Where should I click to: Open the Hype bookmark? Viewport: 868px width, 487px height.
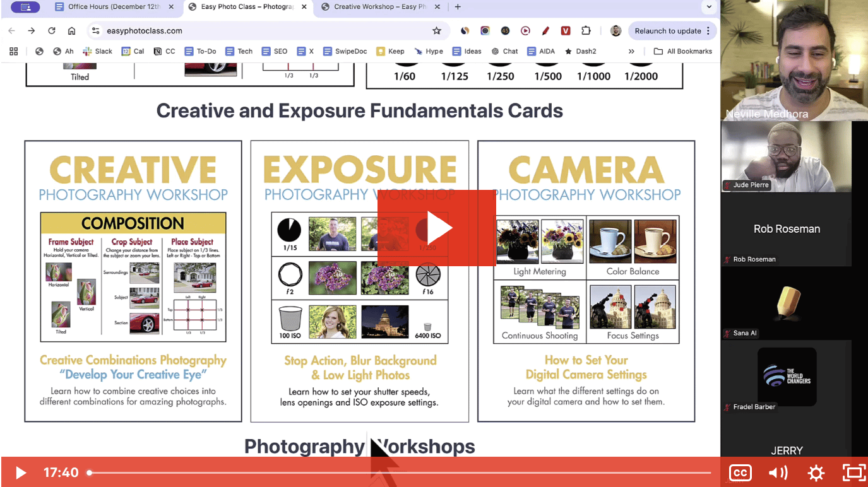click(429, 51)
